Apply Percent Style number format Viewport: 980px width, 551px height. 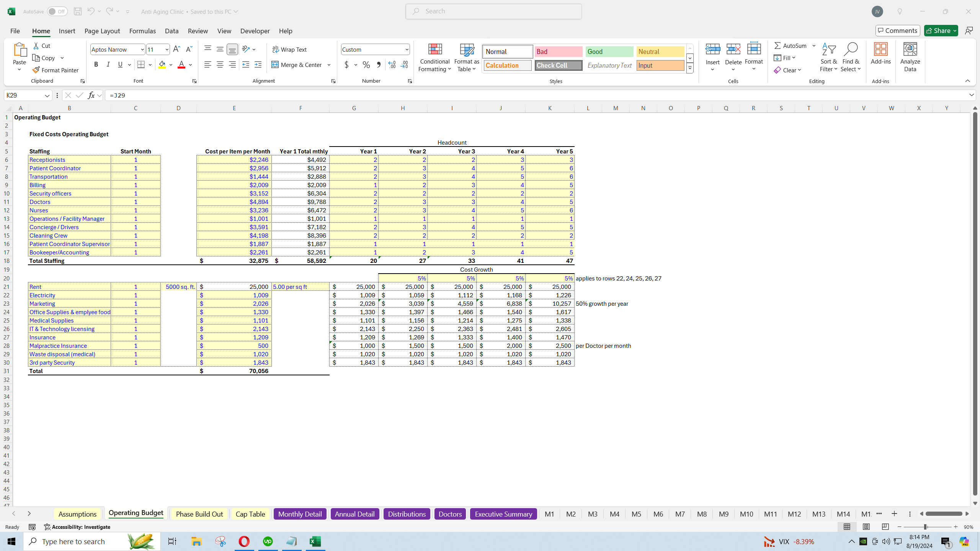[x=366, y=65]
